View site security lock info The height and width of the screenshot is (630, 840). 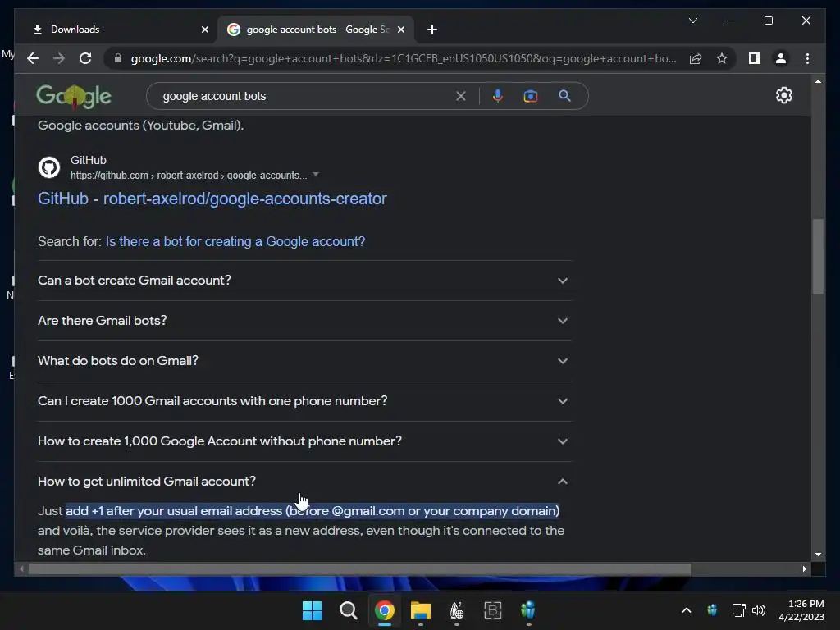coord(118,58)
